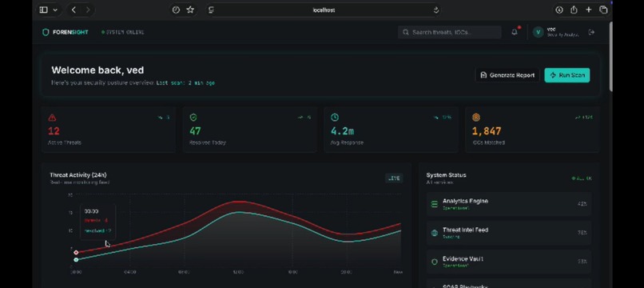The image size is (644, 288).
Task: Click the Evidence Vault shield icon
Action: (435, 262)
